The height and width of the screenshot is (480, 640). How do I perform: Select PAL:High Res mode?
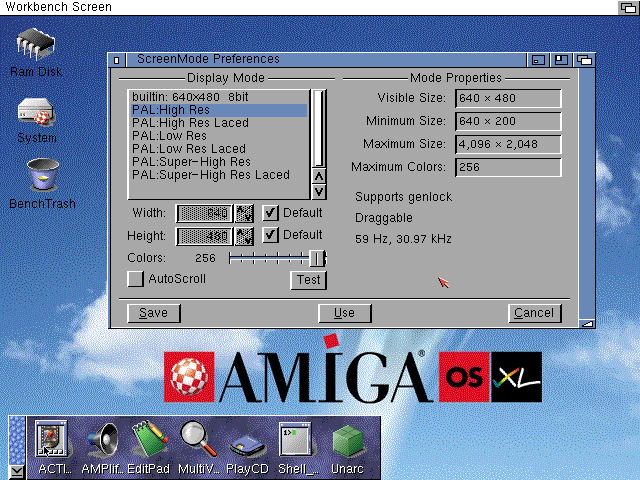click(x=219, y=110)
